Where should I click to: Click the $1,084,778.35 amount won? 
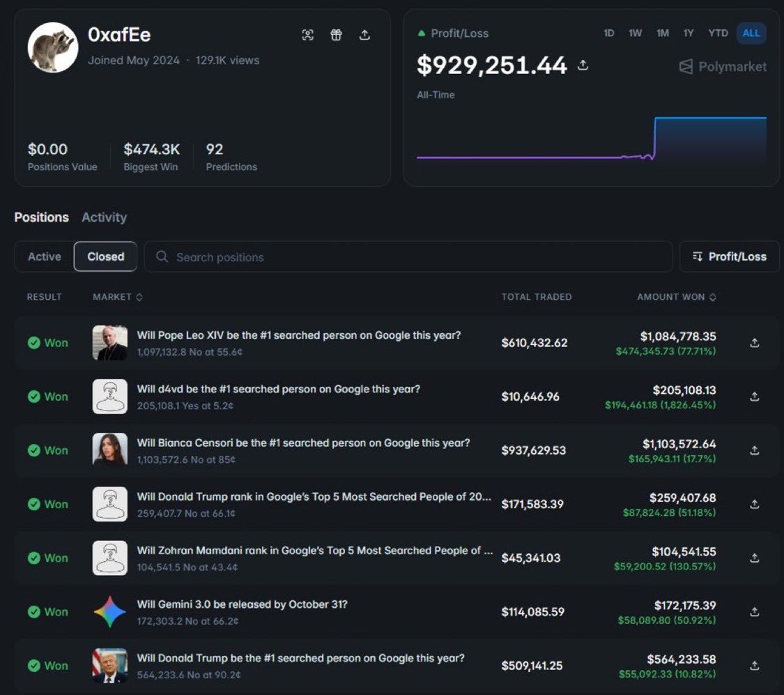pyautogui.click(x=678, y=337)
